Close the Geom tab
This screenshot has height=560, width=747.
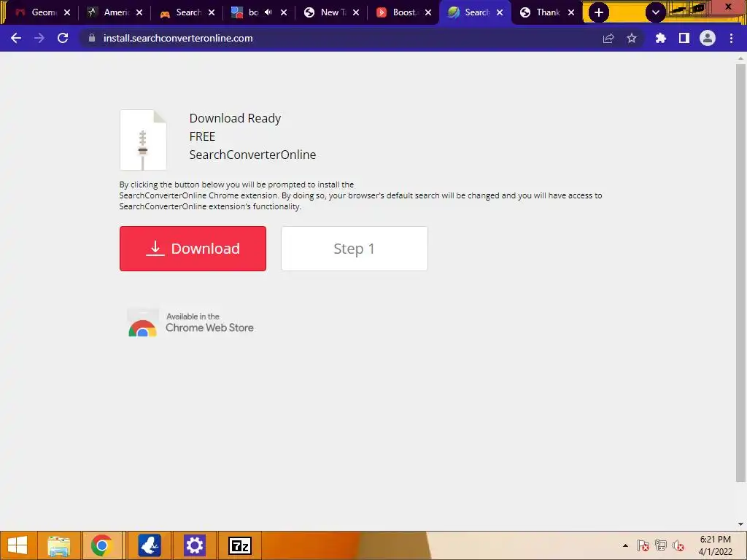tap(67, 12)
